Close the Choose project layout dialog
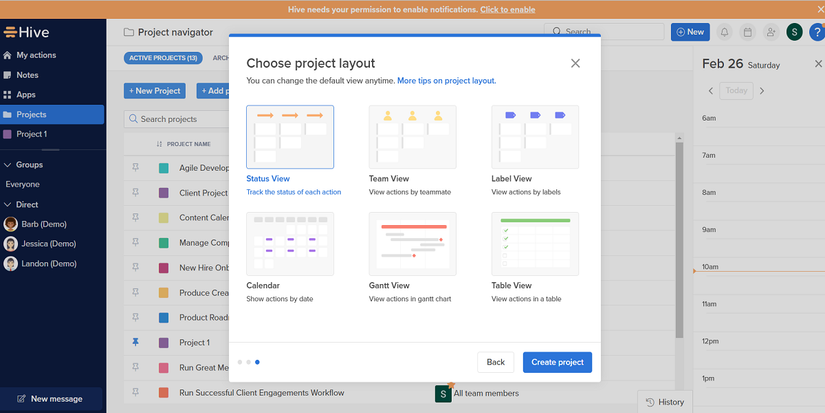 575,63
